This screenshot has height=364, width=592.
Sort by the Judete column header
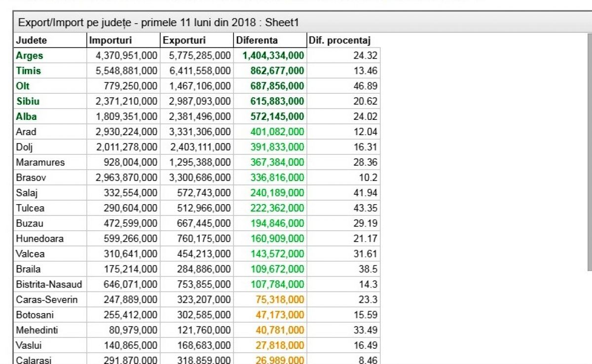pos(50,40)
